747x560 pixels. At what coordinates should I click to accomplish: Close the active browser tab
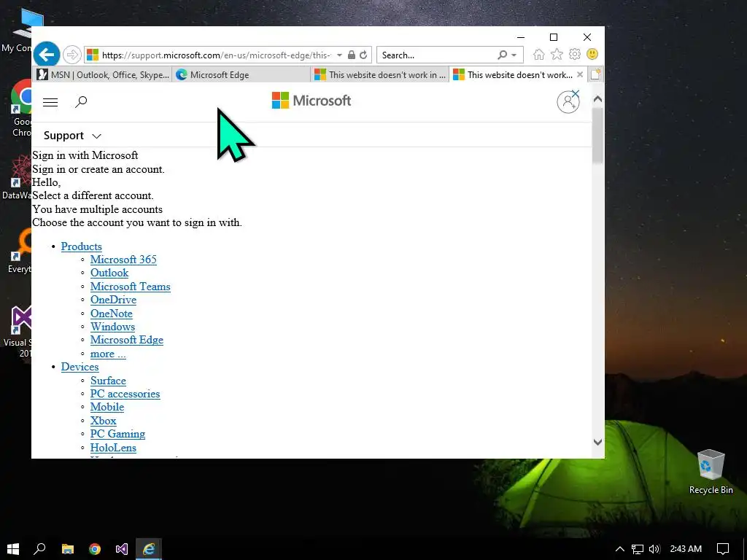click(x=580, y=74)
